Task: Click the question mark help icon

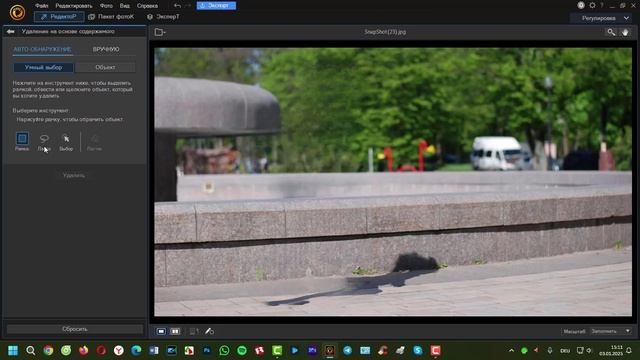Action: pyautogui.click(x=602, y=5)
